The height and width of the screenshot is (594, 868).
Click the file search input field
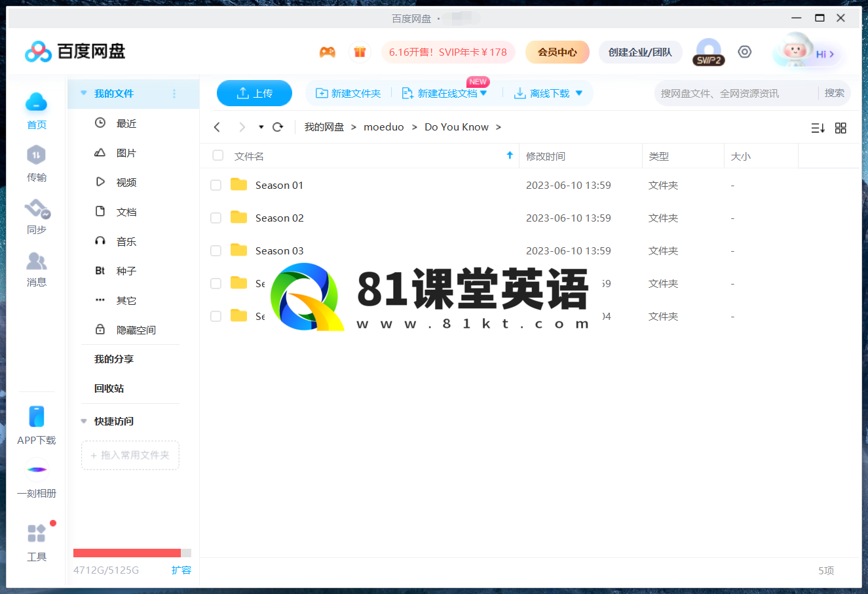736,93
